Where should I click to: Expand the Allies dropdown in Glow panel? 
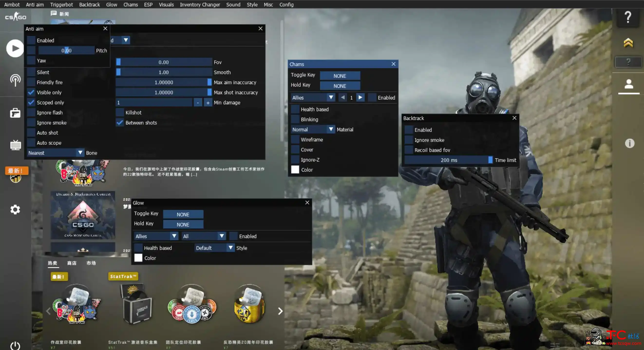click(x=174, y=236)
